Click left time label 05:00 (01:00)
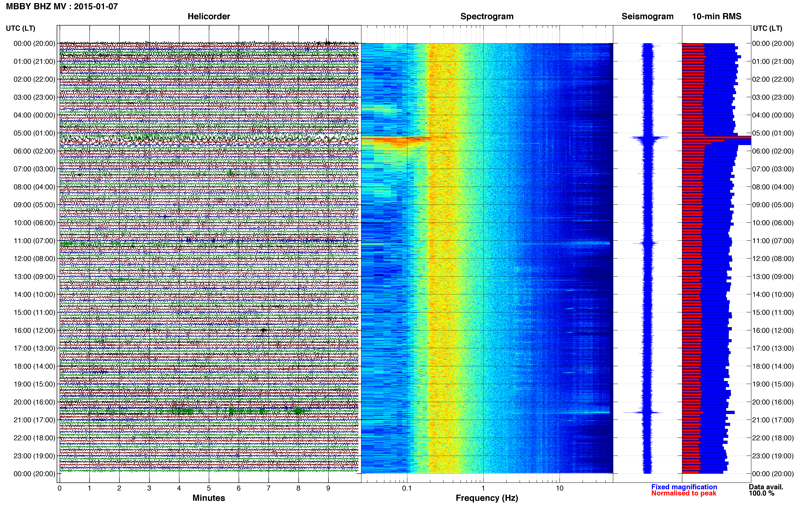 coord(34,133)
